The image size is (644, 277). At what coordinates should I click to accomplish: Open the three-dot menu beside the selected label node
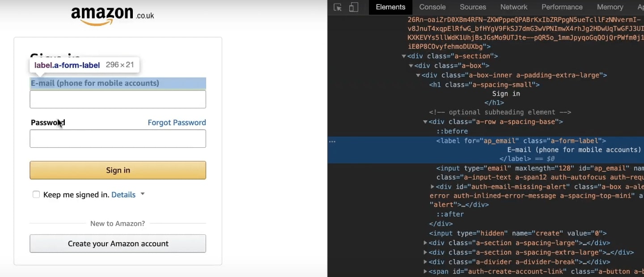coord(332,141)
